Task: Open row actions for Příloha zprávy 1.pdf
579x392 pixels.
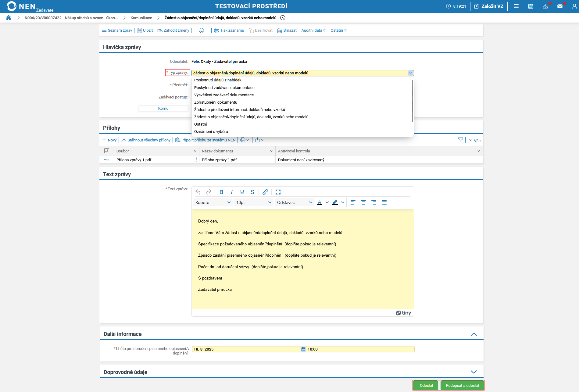Action: click(x=107, y=160)
